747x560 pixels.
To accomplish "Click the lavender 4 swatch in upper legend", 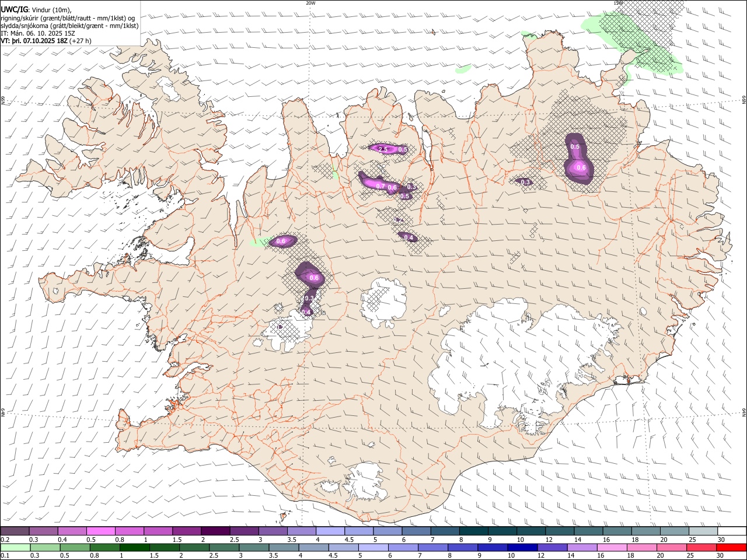I will (330, 531).
